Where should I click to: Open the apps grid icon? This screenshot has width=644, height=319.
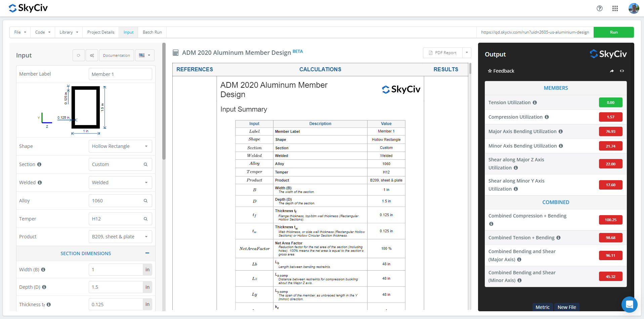click(x=615, y=8)
